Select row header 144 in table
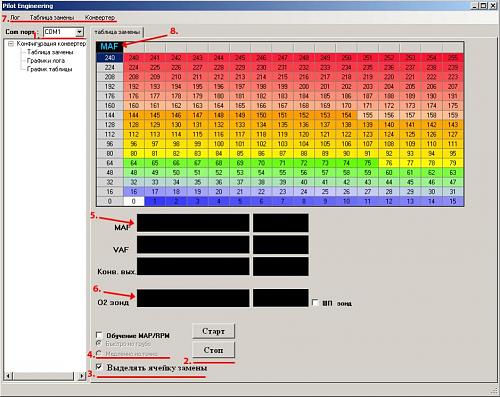 110,115
